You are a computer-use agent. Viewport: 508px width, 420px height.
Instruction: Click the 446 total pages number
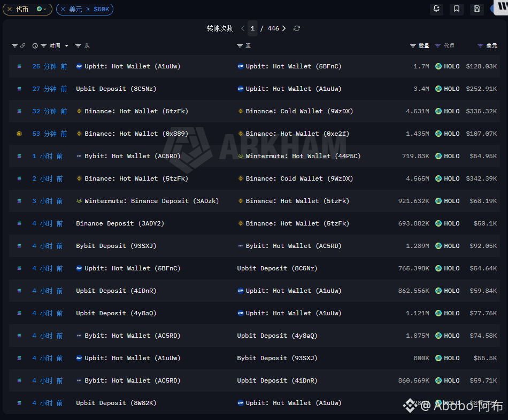(x=273, y=28)
